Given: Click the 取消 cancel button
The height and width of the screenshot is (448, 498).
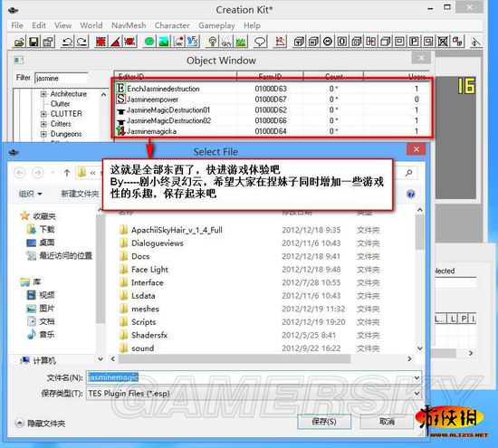Looking at the screenshot, I should 387,422.
